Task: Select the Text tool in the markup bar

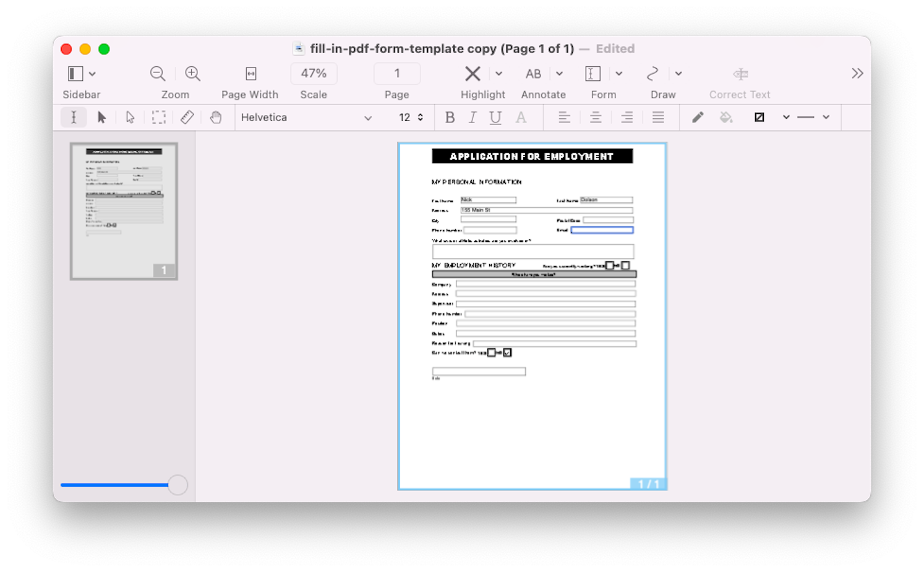Action: click(74, 117)
